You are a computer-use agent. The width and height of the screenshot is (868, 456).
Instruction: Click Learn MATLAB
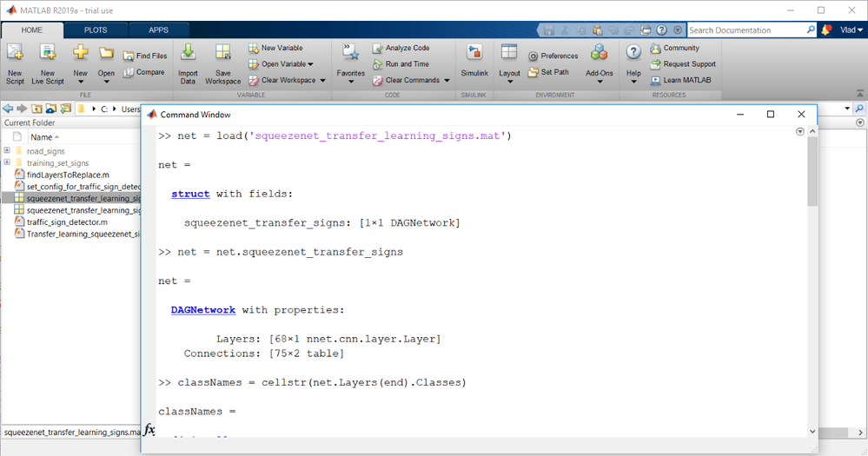click(x=681, y=80)
